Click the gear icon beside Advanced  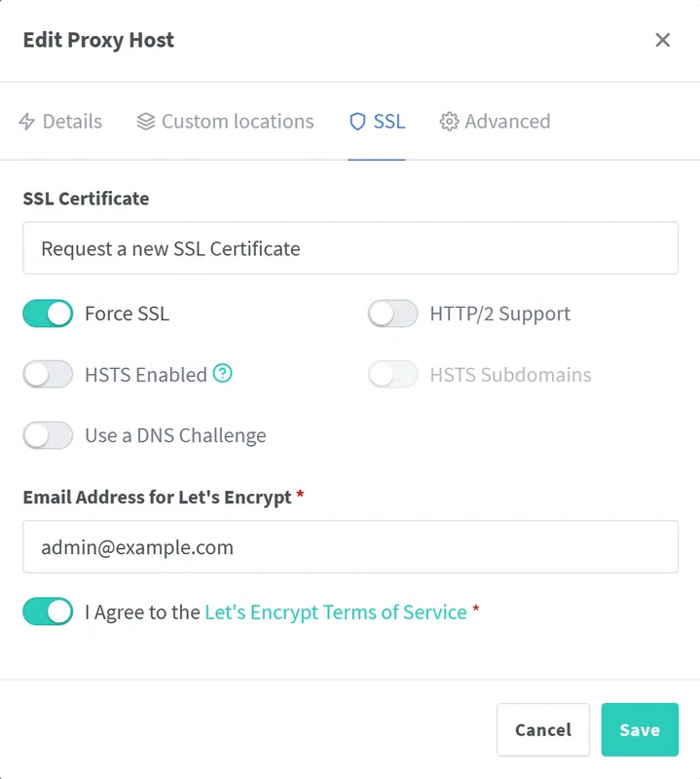click(449, 122)
